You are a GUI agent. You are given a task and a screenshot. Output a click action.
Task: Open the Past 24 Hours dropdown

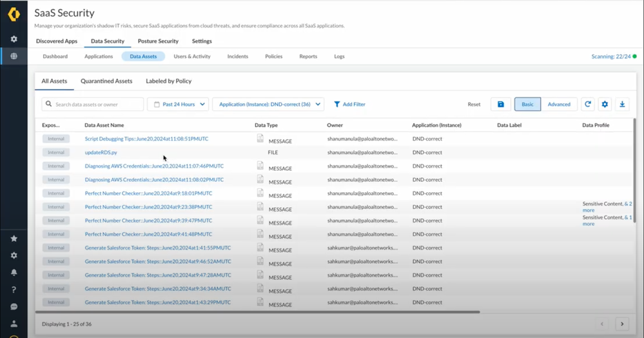[x=178, y=104]
